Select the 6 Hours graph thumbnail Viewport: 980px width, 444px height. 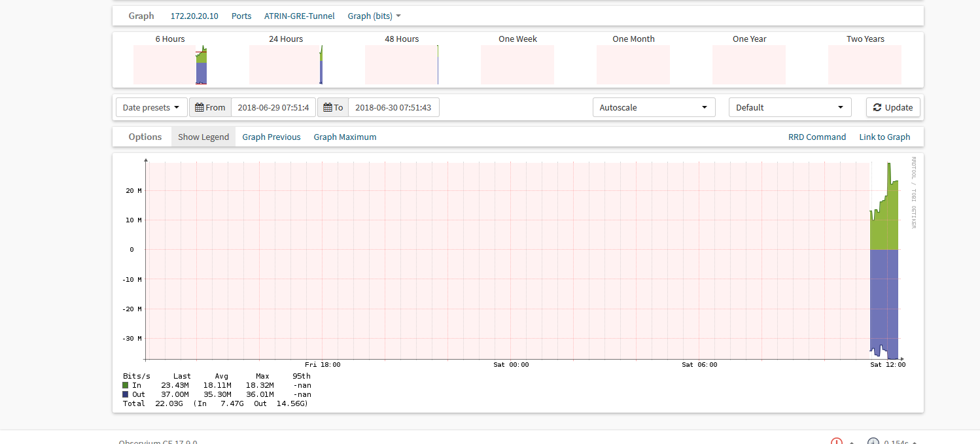[x=170, y=65]
